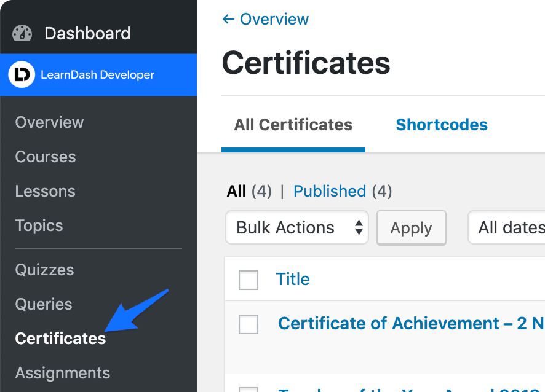Open Topics in sidebar
The height and width of the screenshot is (392, 545).
[39, 225]
